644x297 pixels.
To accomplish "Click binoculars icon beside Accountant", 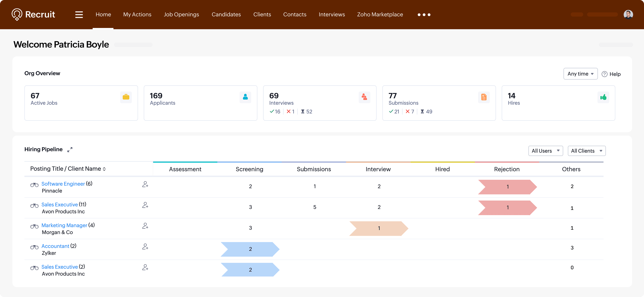I will pos(34,247).
